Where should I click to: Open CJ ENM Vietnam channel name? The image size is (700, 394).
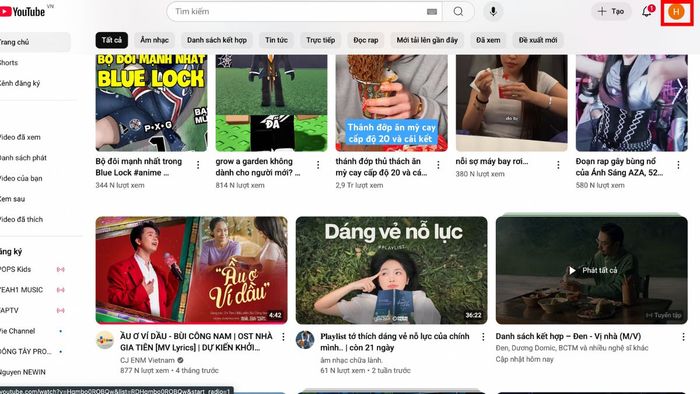pyautogui.click(x=148, y=360)
